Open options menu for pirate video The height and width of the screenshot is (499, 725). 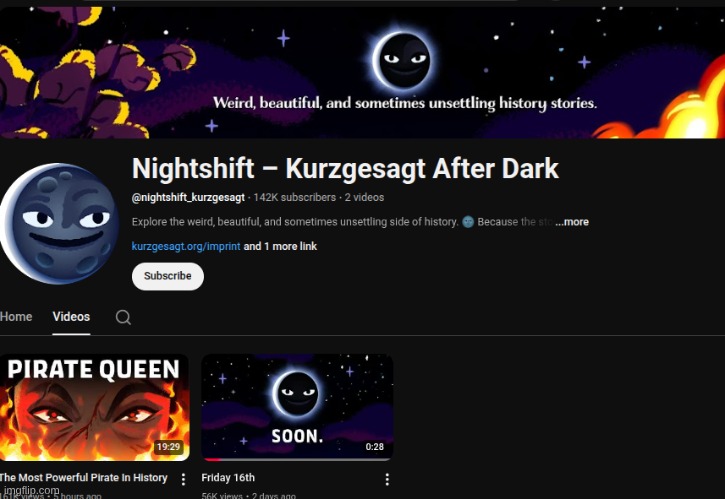pos(184,480)
